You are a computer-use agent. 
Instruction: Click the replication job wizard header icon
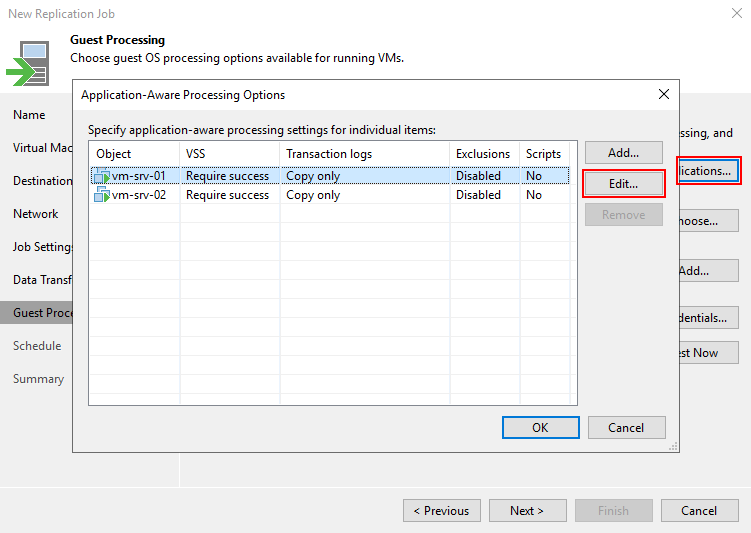(x=28, y=64)
